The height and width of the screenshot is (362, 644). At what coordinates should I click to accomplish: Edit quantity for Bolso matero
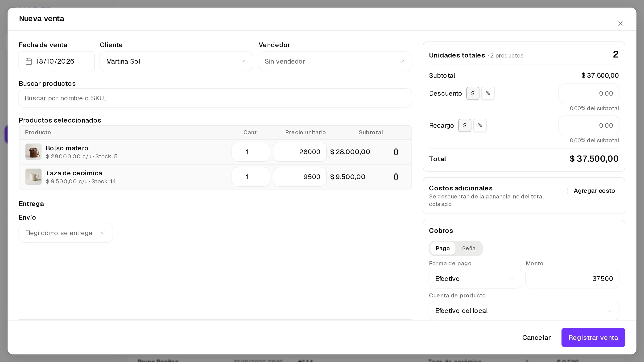click(251, 152)
